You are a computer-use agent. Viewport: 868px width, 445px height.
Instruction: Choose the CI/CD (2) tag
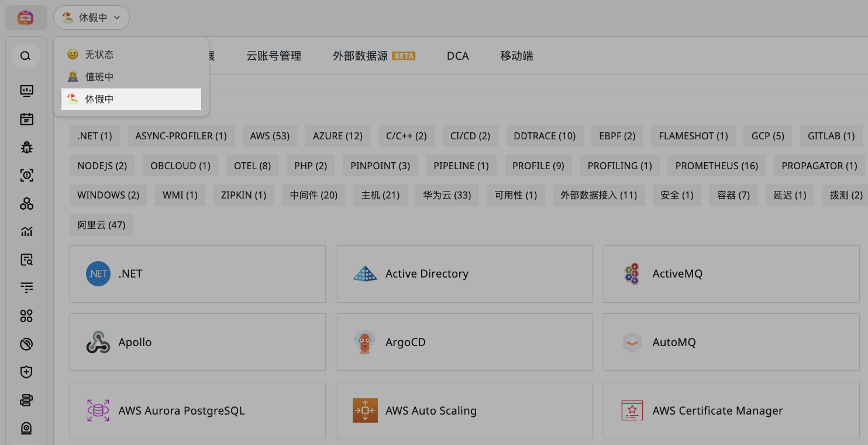[x=470, y=136]
